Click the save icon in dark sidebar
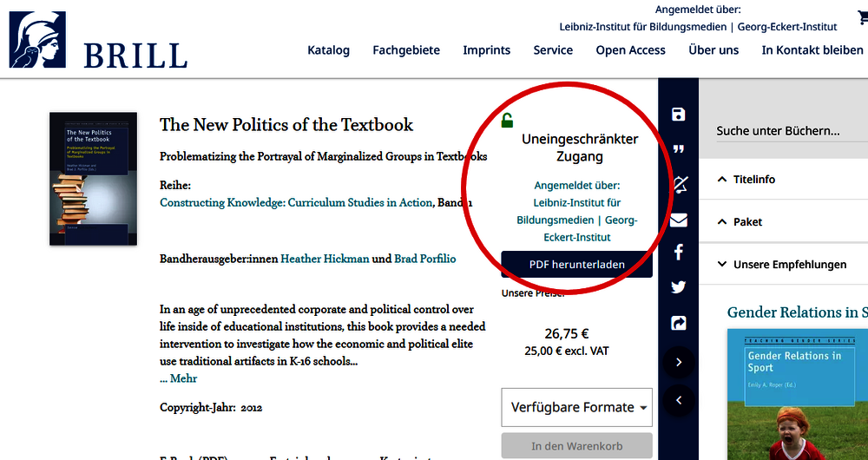This screenshot has height=460, width=868. point(679,115)
